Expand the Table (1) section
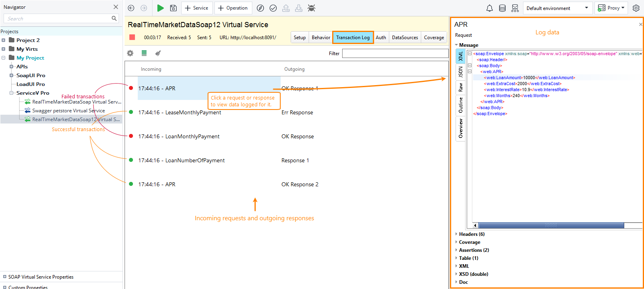644x289 pixels. (x=456, y=258)
